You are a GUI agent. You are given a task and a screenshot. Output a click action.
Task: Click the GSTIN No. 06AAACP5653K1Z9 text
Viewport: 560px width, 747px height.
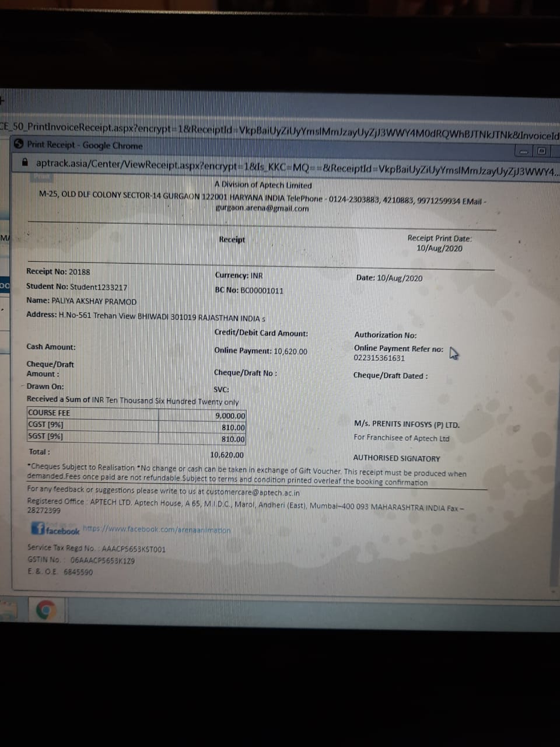point(81,560)
